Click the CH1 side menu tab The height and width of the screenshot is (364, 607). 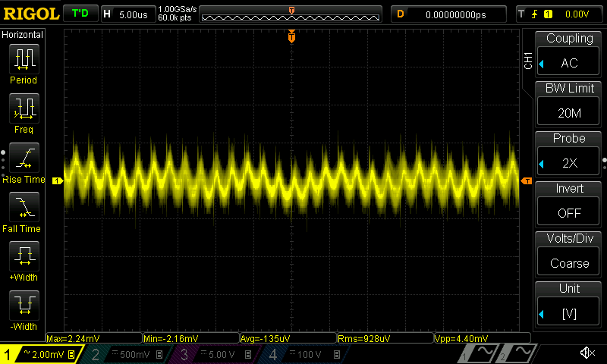click(x=528, y=61)
